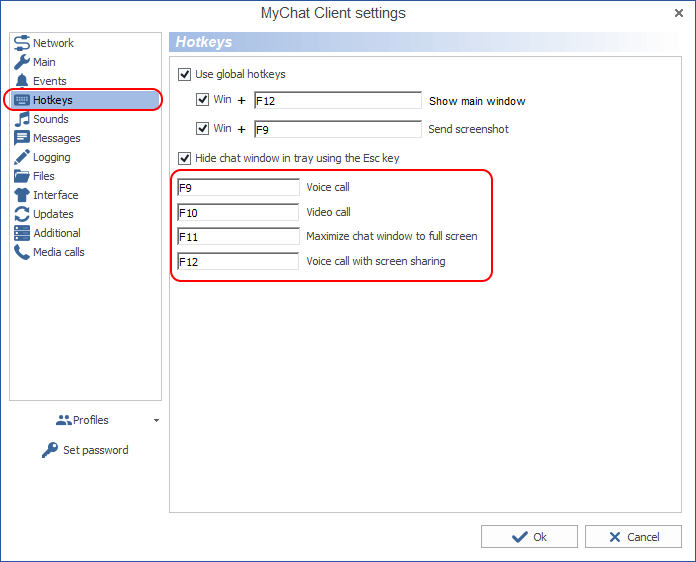696x562 pixels.
Task: Click the Media calls phone icon
Action: click(22, 252)
